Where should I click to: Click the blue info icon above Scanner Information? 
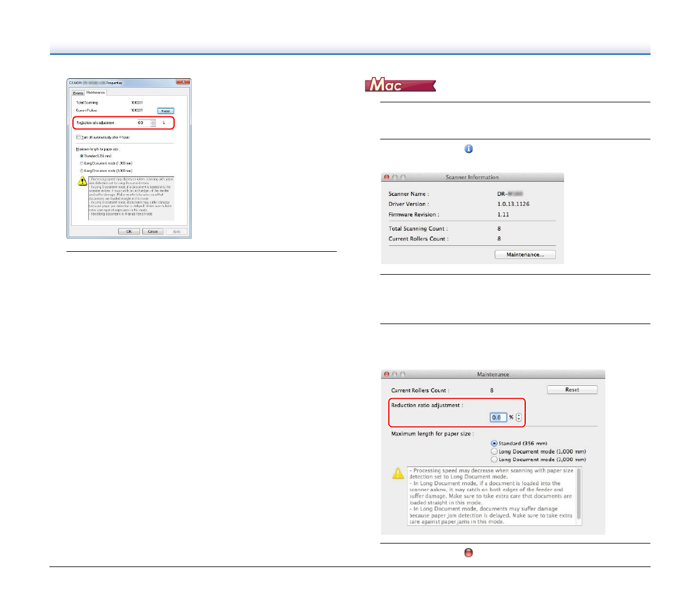468,149
